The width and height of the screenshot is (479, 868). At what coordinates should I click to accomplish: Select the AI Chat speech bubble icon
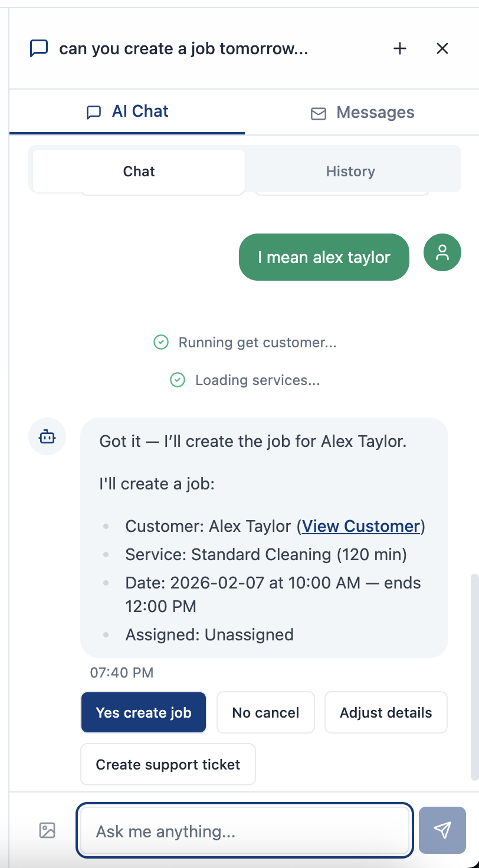[94, 112]
